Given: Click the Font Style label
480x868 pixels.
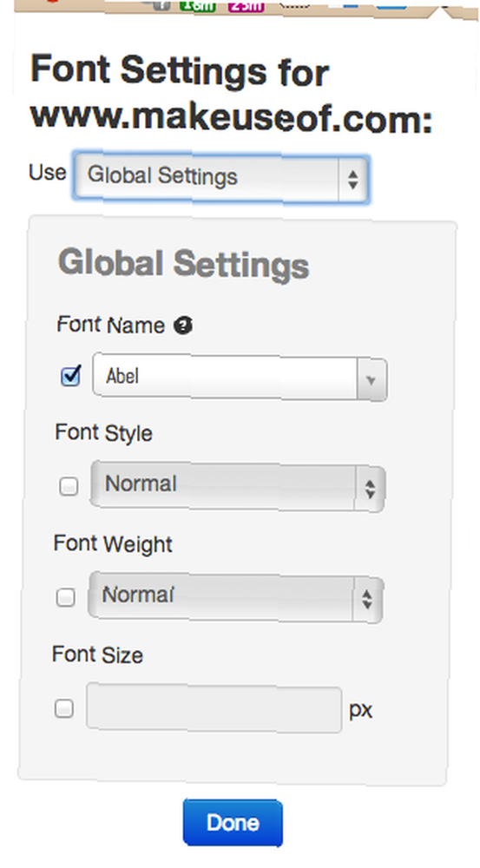Looking at the screenshot, I should coord(103,432).
